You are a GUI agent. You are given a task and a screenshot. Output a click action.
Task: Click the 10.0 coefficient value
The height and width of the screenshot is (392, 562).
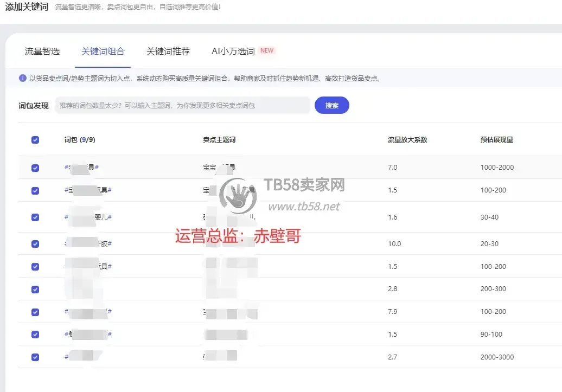[394, 243]
